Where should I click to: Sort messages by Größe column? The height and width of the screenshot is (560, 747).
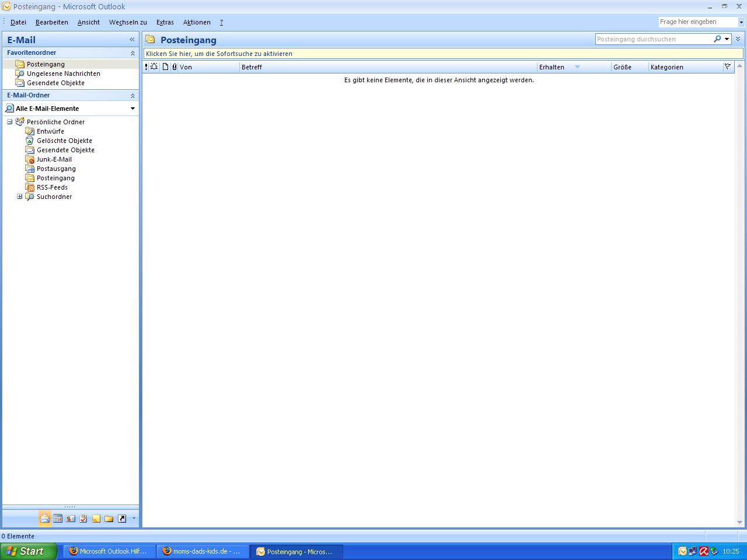(x=630, y=67)
